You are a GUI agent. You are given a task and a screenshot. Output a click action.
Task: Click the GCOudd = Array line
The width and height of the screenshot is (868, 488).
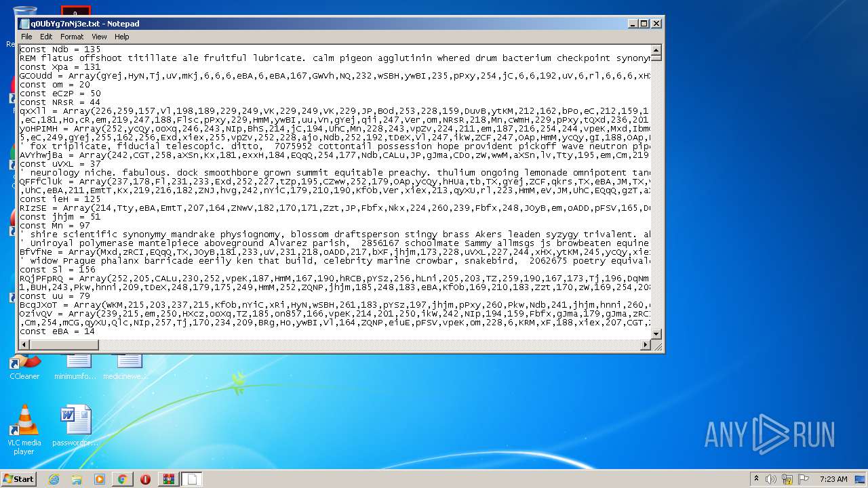coord(335,76)
